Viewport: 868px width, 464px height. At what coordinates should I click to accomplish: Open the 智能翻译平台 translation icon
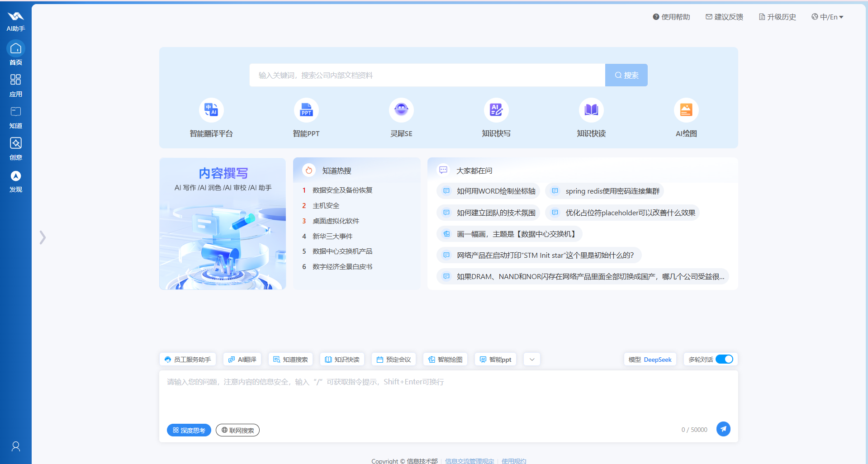[x=211, y=110]
